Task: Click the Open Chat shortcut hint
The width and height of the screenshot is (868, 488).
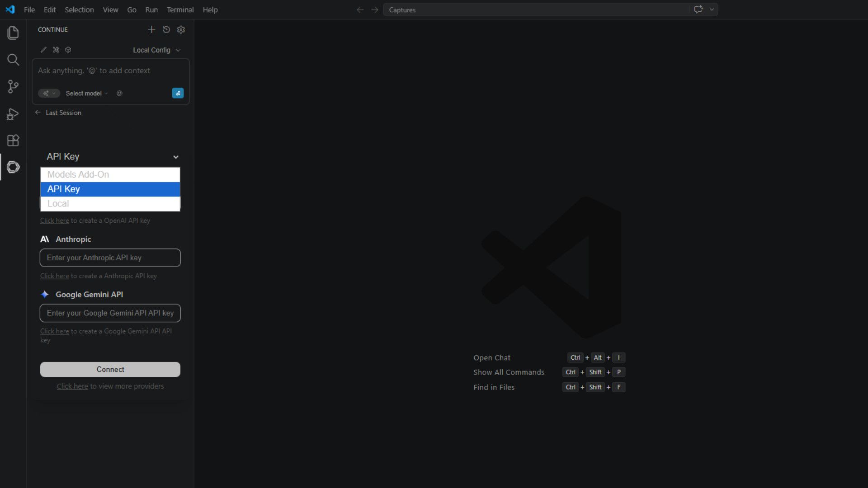Action: (492, 357)
